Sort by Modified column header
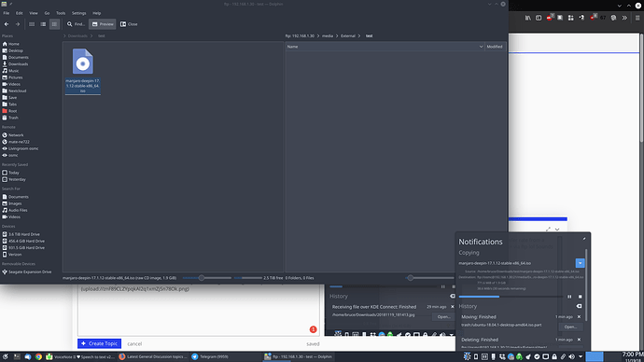The height and width of the screenshot is (362, 644). 495,47
